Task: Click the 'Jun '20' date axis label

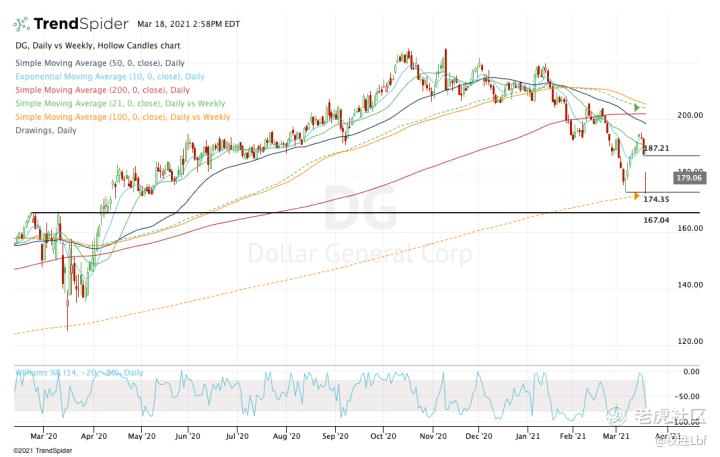Action: pos(188,435)
